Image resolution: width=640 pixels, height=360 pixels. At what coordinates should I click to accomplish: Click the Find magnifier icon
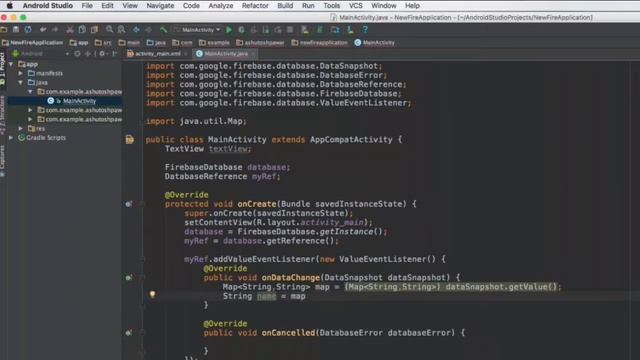(x=109, y=29)
